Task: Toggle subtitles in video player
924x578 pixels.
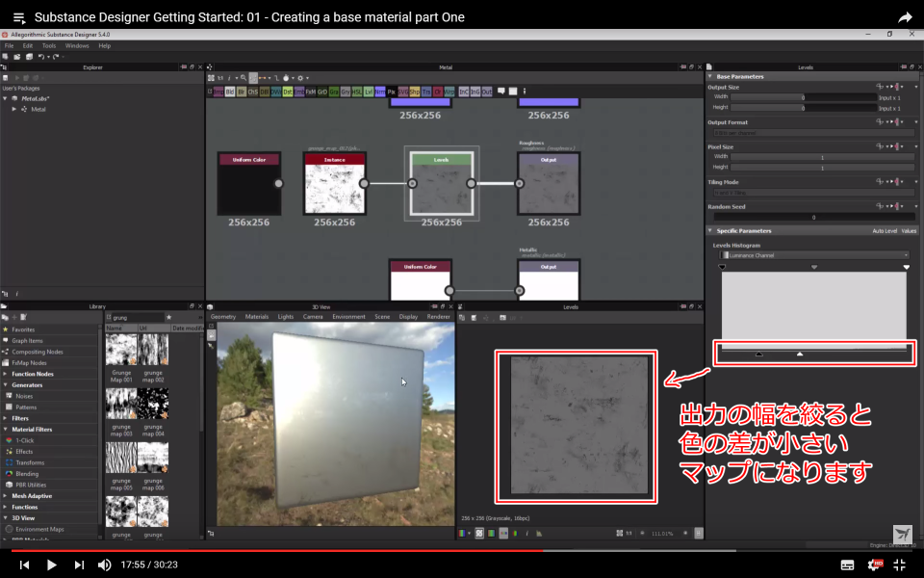Action: (847, 565)
